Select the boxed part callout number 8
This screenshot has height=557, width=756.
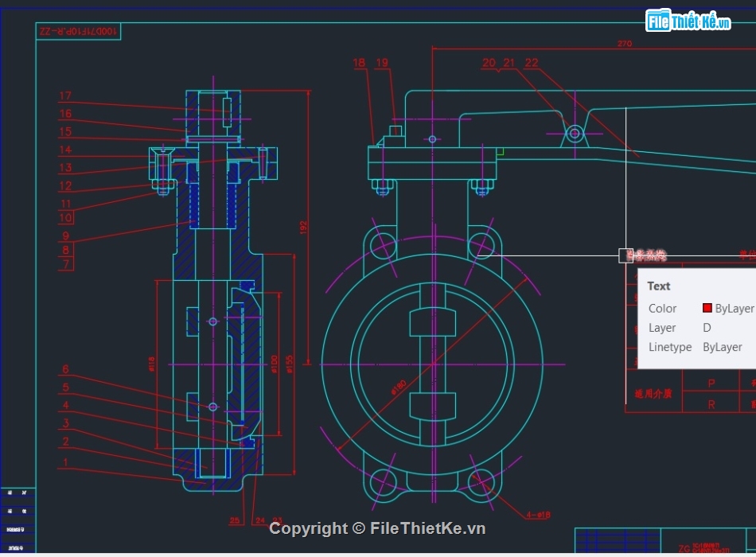[65, 250]
